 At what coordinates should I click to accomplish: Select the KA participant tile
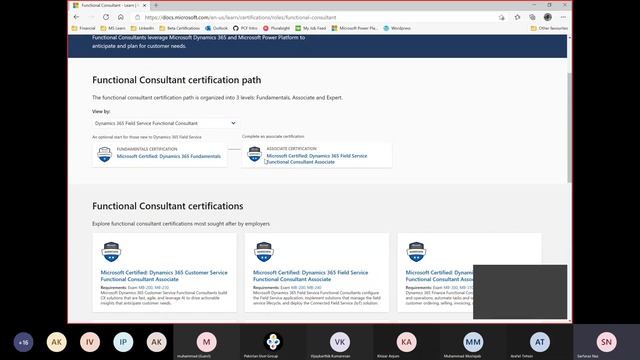click(406, 342)
